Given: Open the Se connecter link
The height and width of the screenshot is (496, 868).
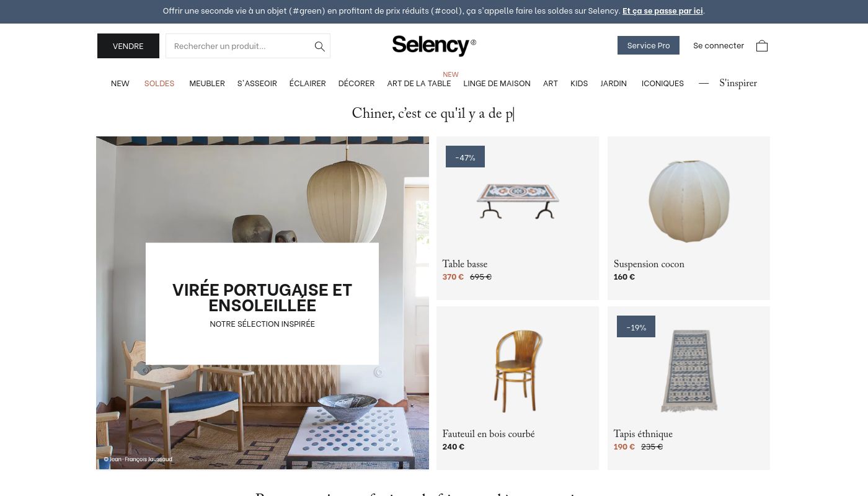Looking at the screenshot, I should (719, 45).
